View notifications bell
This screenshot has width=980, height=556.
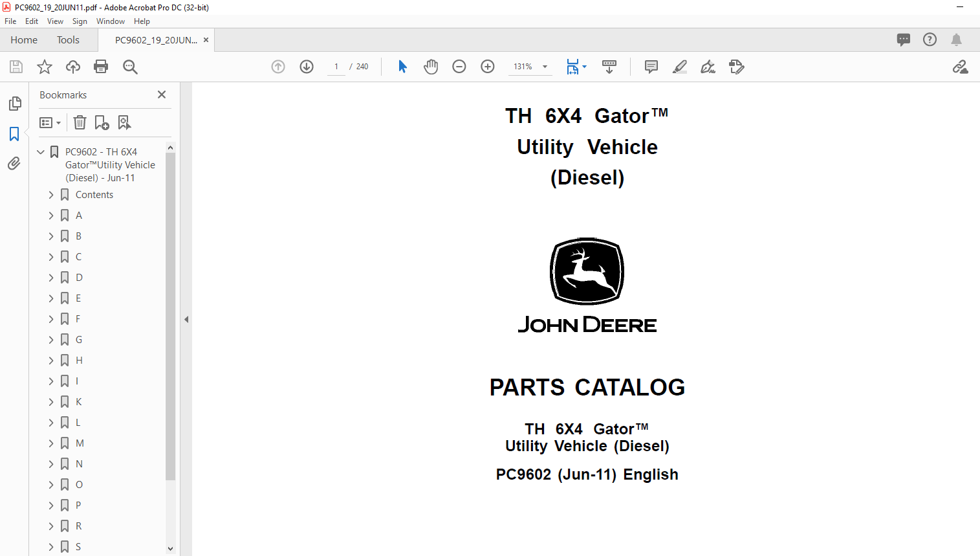[956, 39]
